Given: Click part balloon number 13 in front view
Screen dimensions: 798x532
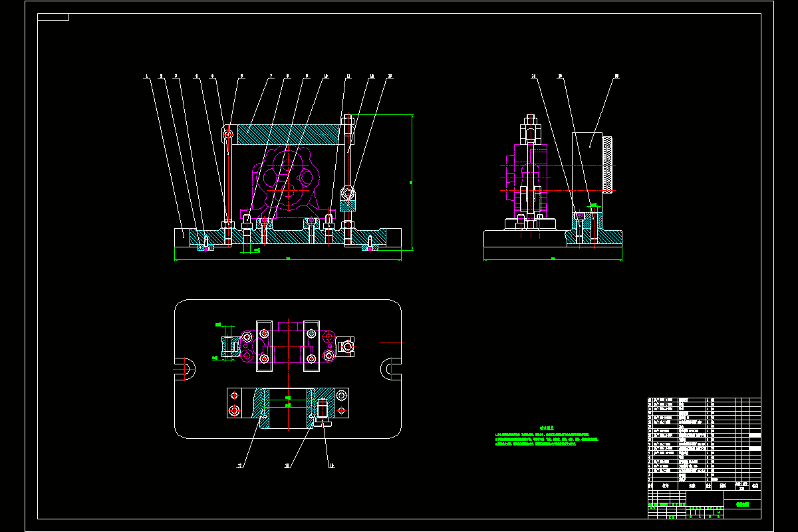Looking at the screenshot, I should point(390,76).
